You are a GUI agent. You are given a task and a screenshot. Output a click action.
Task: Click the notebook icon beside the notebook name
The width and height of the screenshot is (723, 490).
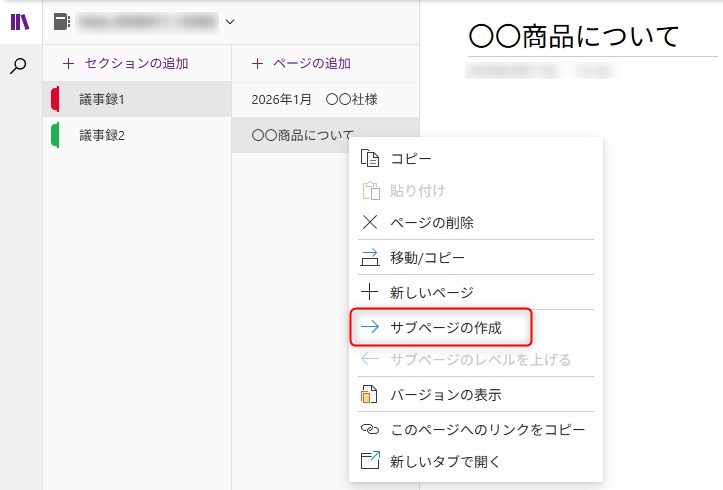(62, 21)
